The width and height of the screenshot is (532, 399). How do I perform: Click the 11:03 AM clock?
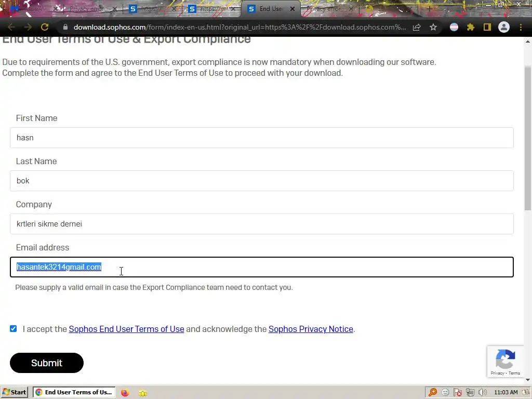point(506,393)
